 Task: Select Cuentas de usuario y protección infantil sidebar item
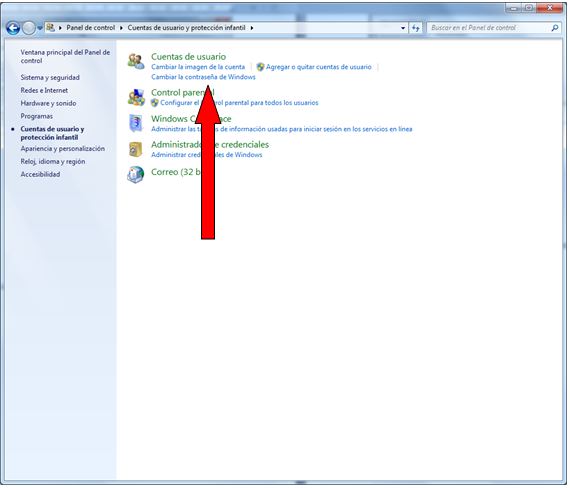pyautogui.click(x=52, y=133)
